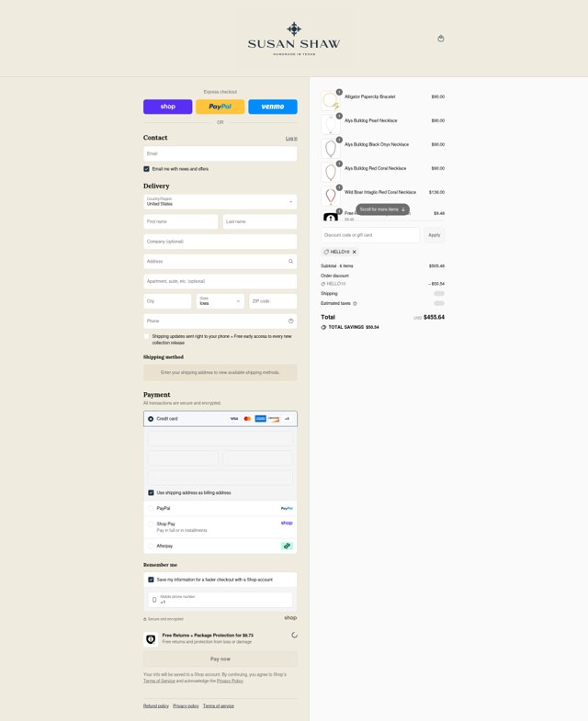This screenshot has height=721, width=588.
Task: Click the Pay now button
Action: point(220,659)
